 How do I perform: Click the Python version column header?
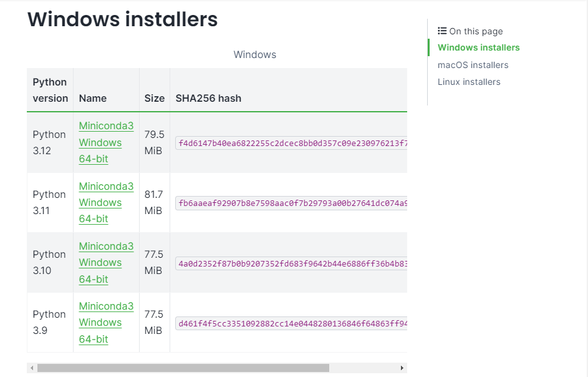click(x=51, y=90)
